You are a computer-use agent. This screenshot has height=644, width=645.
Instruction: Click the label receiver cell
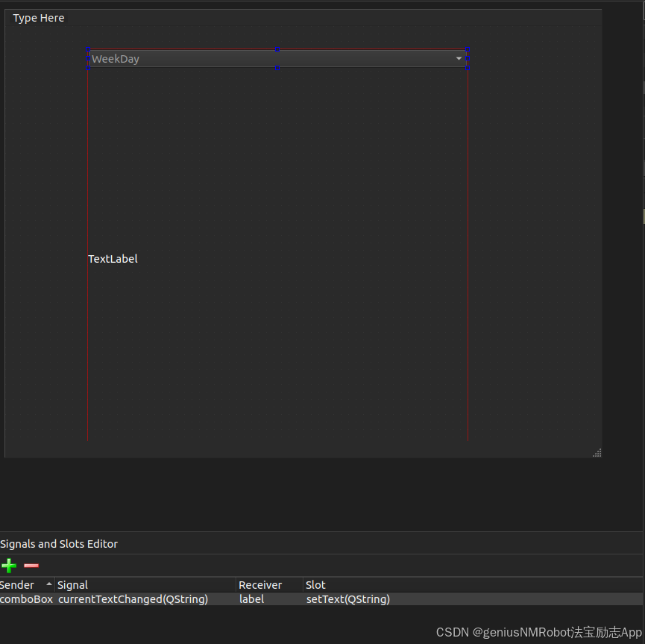[251, 598]
